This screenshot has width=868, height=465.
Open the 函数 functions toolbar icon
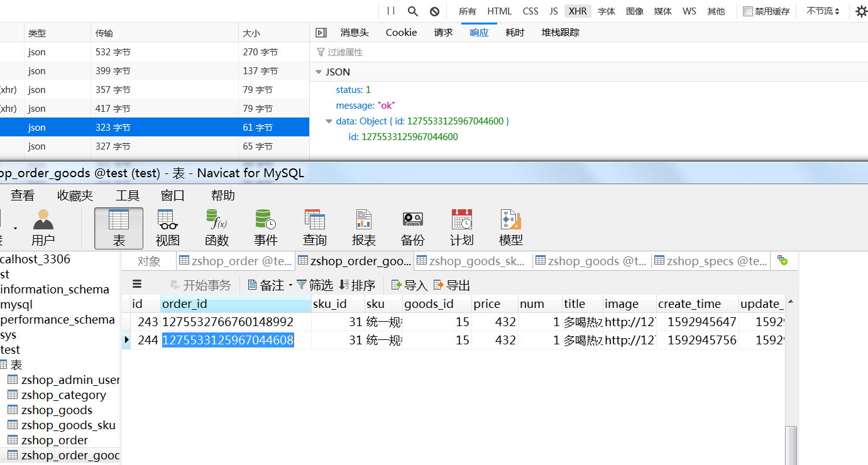pos(217,227)
